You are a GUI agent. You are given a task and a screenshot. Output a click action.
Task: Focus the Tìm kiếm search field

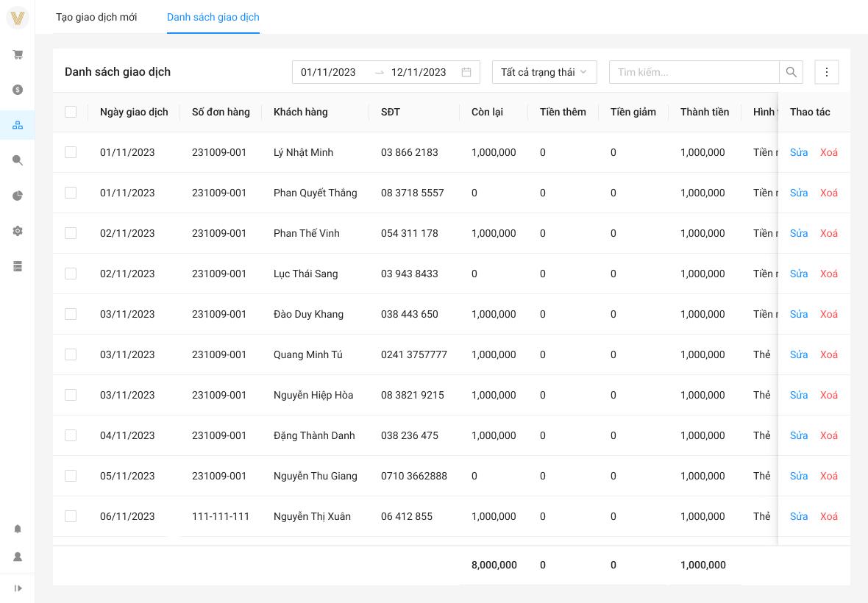point(694,72)
